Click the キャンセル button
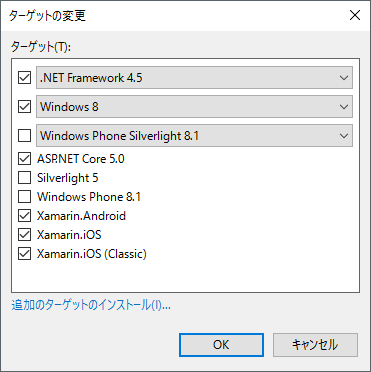The image size is (371, 372). pos(315,345)
